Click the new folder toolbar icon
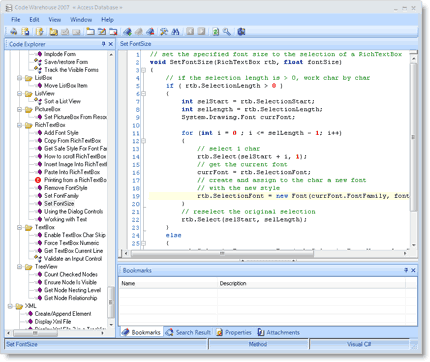This screenshot has width=430, height=362. pyautogui.click(x=90, y=32)
